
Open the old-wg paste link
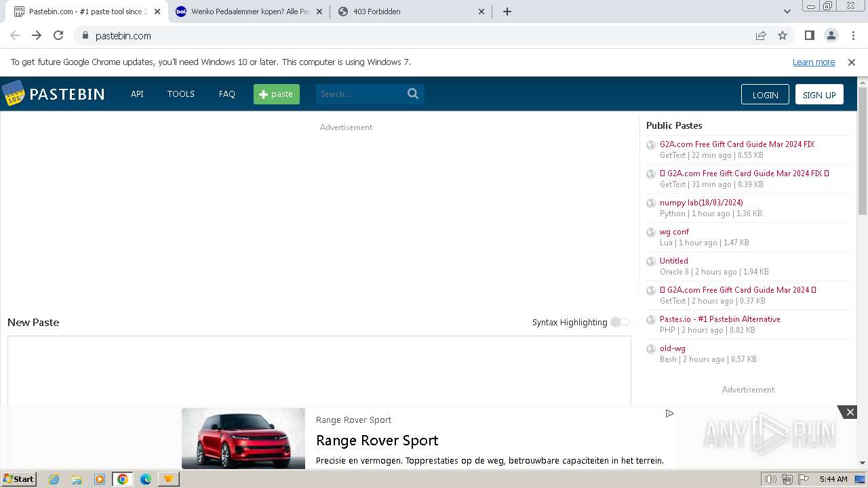click(x=673, y=348)
